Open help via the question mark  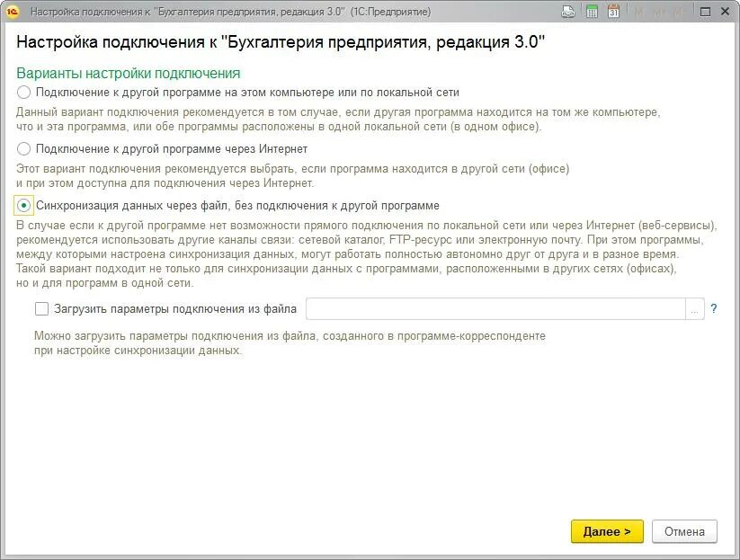tap(714, 308)
